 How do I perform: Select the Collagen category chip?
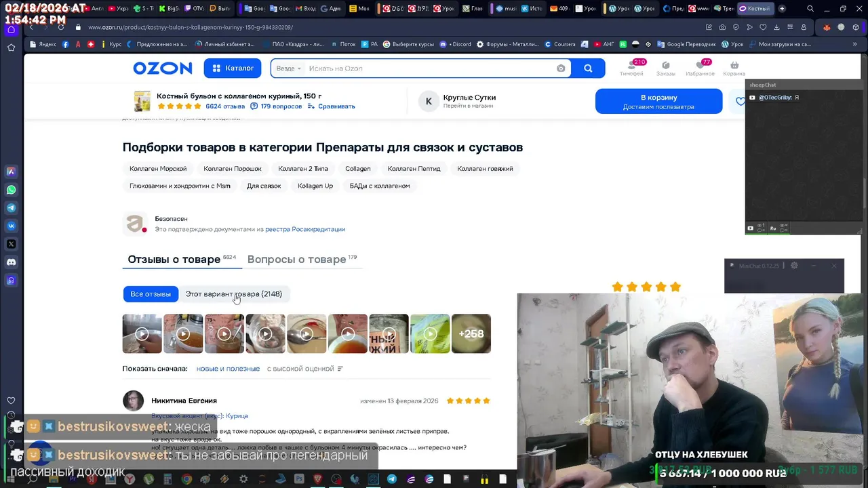point(358,169)
